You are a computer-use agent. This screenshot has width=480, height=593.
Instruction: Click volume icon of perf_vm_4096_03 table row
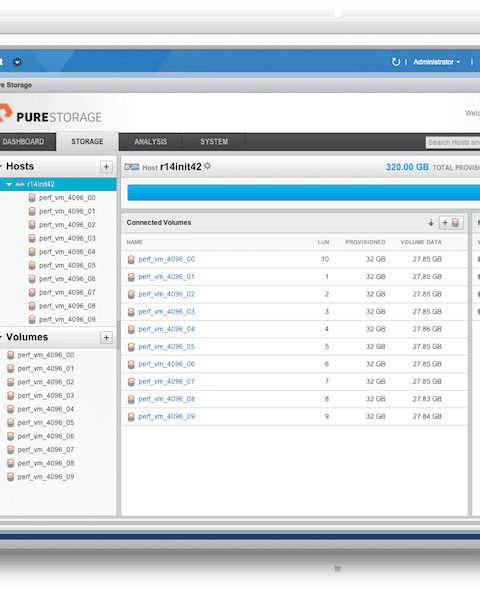click(x=131, y=312)
